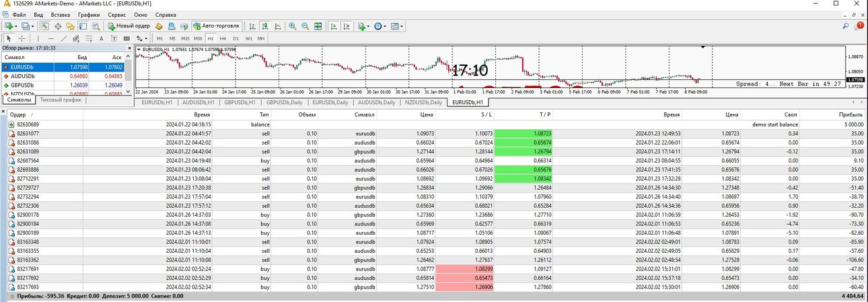Click the market watch scroll-down arrow
868x302 pixels.
[x=129, y=93]
